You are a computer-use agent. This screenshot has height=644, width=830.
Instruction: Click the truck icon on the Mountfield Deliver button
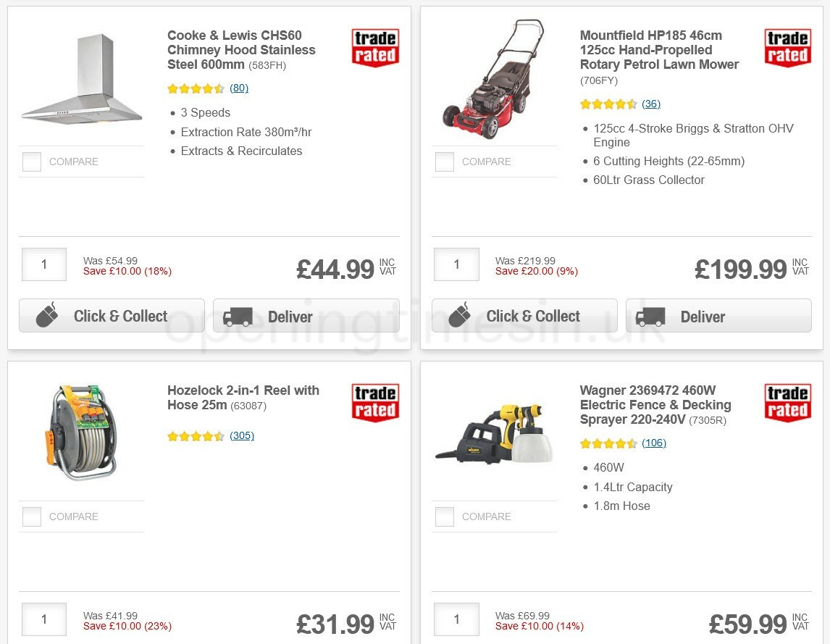pos(650,316)
